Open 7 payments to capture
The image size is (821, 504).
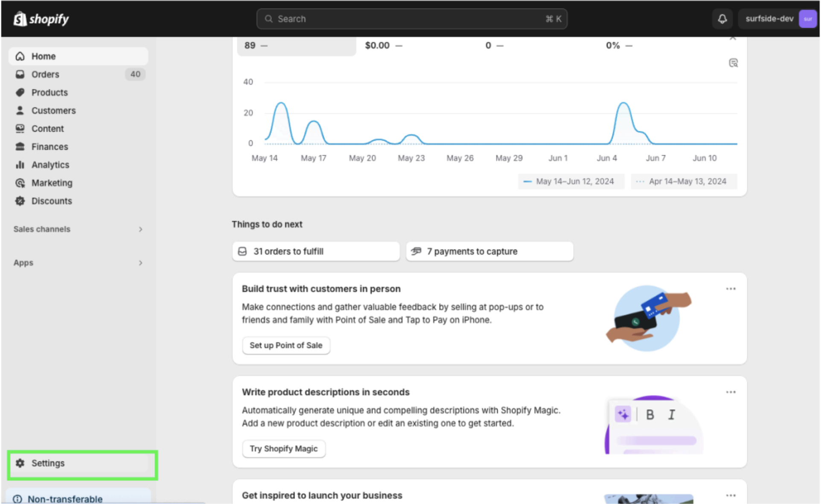[x=489, y=252]
